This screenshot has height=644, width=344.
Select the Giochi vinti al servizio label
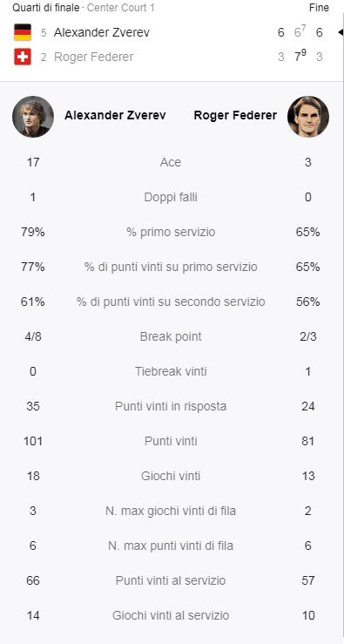171,615
